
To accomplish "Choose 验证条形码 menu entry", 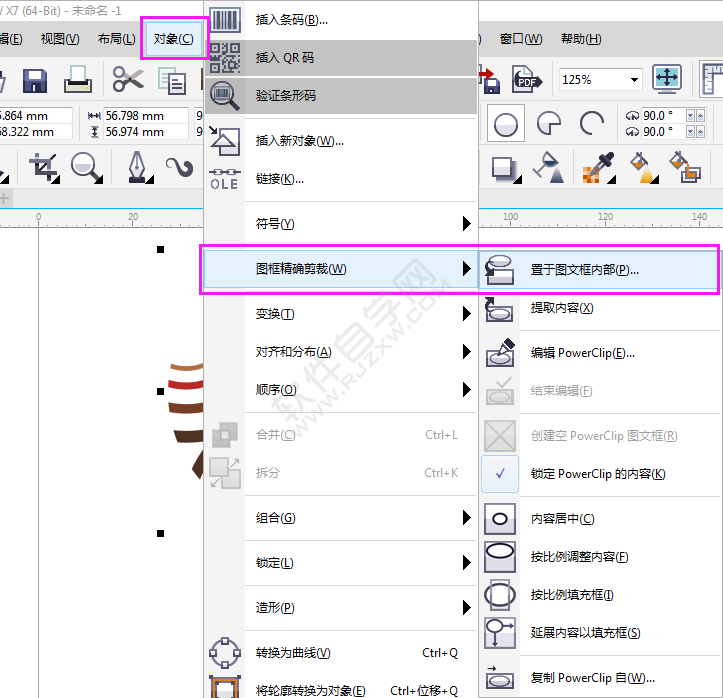I will 340,96.
